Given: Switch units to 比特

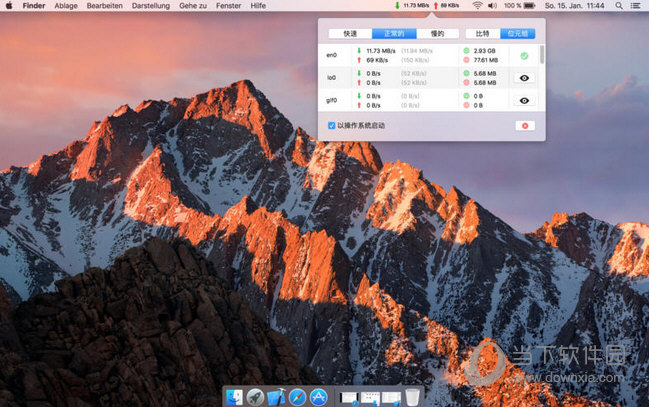Looking at the screenshot, I should pyautogui.click(x=483, y=33).
